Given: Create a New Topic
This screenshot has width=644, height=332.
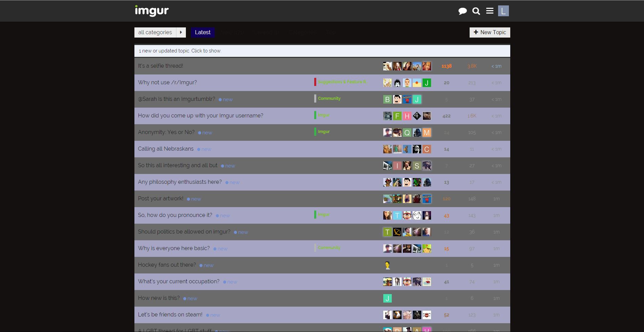Looking at the screenshot, I should point(490,32).
